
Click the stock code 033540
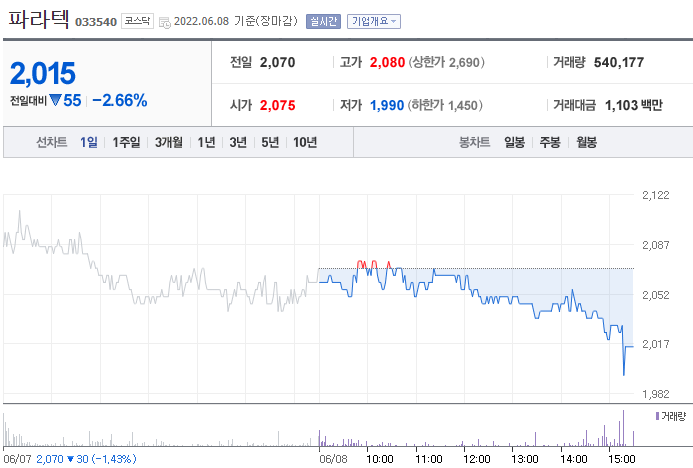tap(96, 22)
